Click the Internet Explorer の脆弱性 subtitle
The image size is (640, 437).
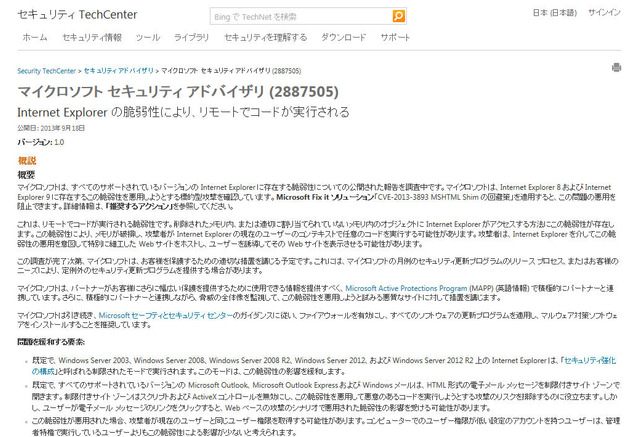(x=183, y=112)
